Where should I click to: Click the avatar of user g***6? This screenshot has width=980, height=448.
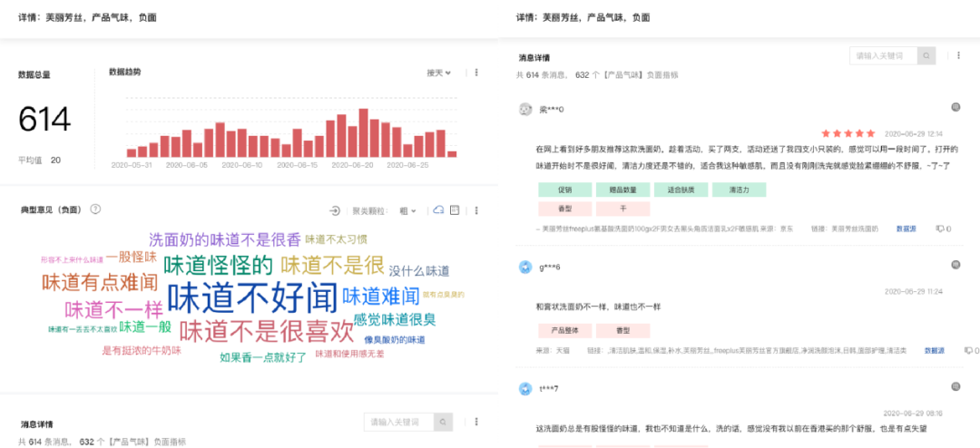point(524,267)
